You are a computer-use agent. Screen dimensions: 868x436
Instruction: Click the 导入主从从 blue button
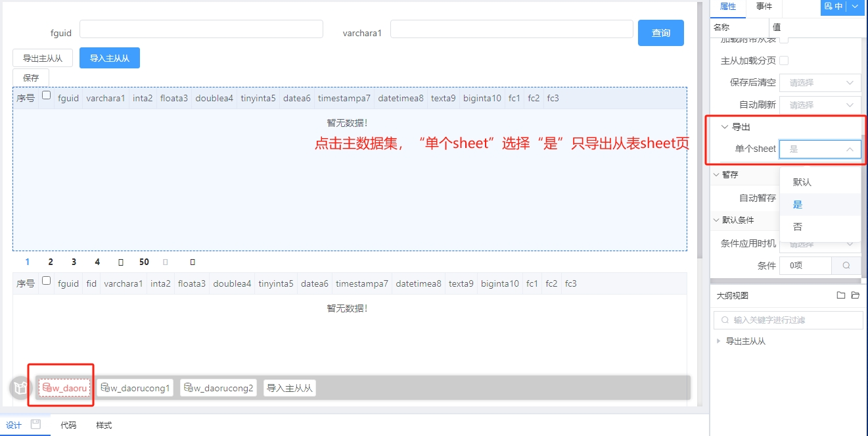click(110, 59)
